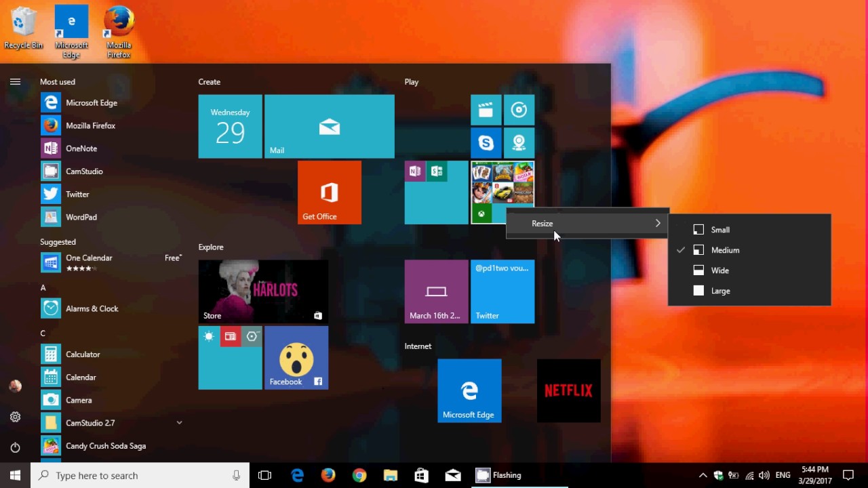Open the Wednesday 29 calendar tile
The height and width of the screenshot is (488, 868).
point(230,127)
